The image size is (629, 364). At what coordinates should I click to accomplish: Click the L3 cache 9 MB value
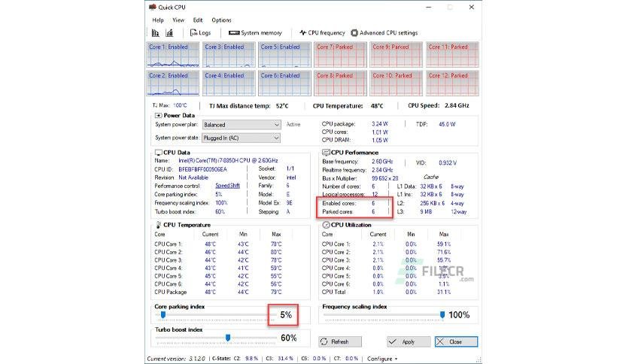pos(426,211)
